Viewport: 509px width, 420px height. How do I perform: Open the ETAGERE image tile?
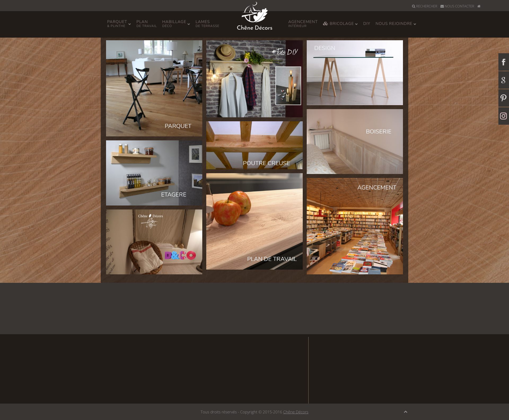154,173
